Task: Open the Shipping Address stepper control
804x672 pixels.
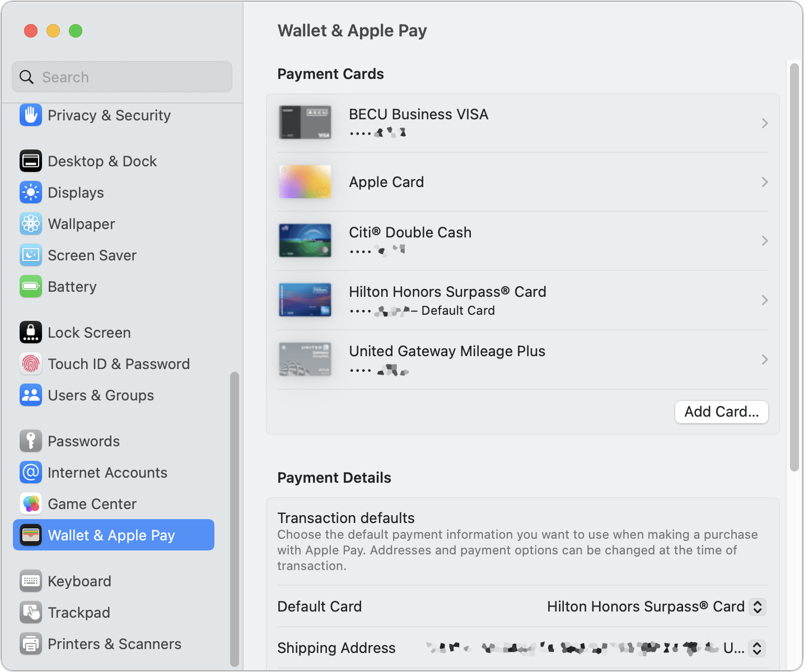Action: tap(757, 648)
